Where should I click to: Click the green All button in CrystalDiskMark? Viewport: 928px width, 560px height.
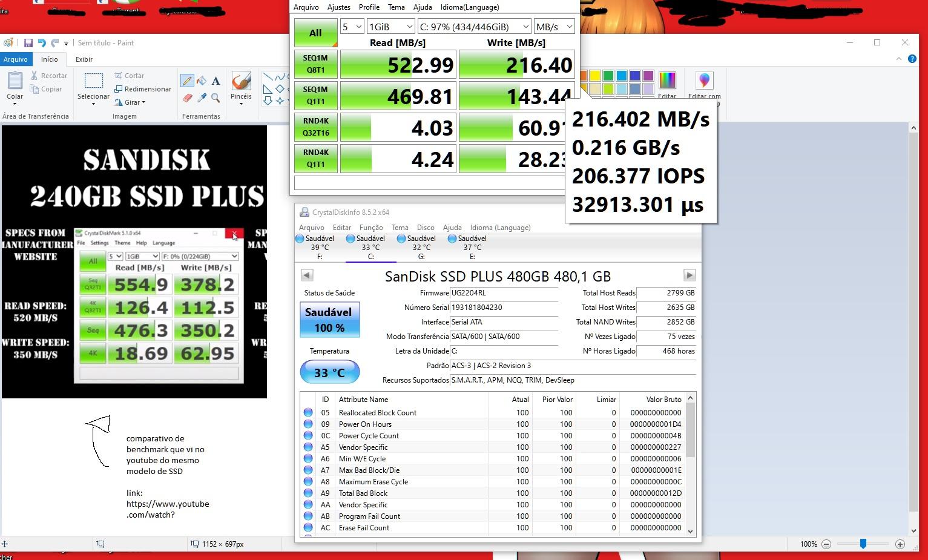315,33
